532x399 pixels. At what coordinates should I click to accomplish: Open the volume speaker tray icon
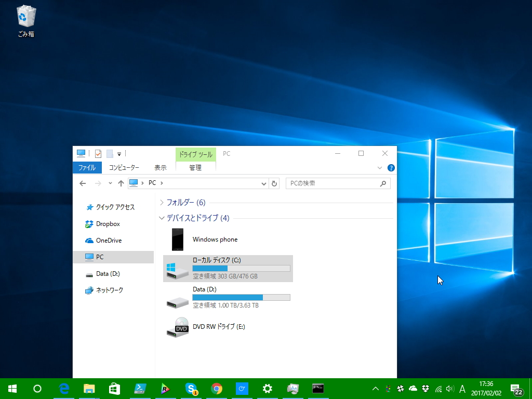tap(450, 389)
